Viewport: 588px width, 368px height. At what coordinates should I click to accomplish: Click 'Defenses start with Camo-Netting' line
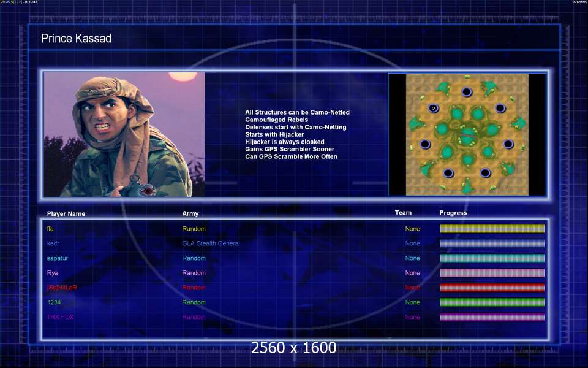295,127
